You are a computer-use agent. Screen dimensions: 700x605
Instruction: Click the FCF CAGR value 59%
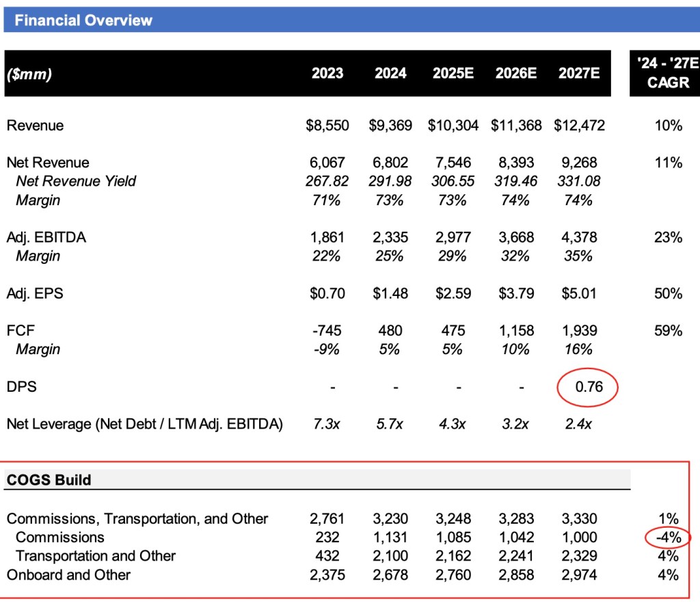[668, 331]
